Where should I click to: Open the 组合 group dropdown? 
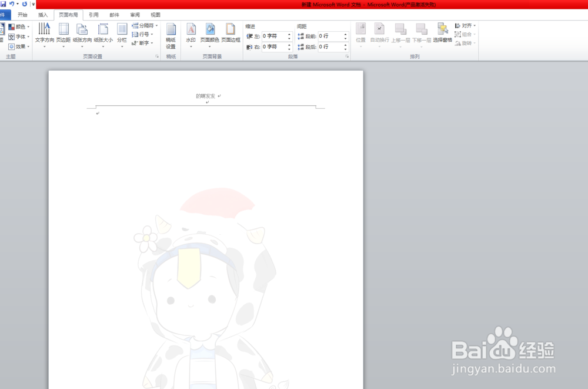(x=465, y=34)
